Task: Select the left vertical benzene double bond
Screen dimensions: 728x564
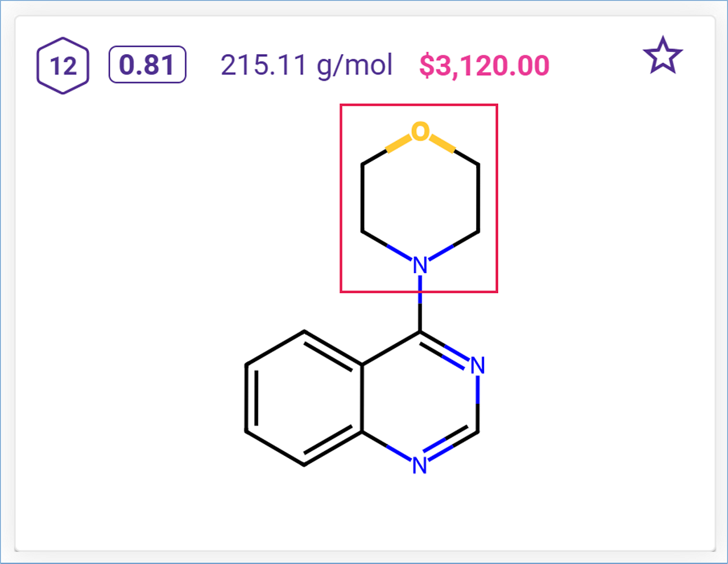Action: [x=247, y=398]
